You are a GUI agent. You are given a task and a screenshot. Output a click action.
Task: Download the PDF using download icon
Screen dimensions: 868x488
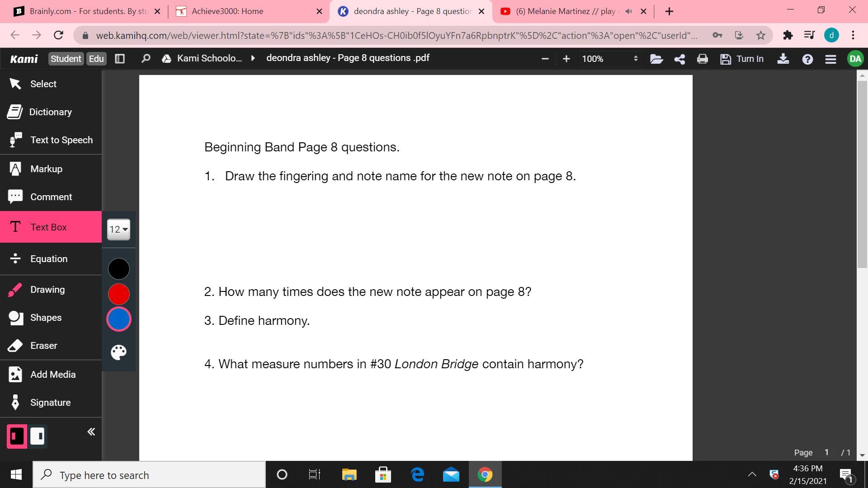(x=783, y=59)
